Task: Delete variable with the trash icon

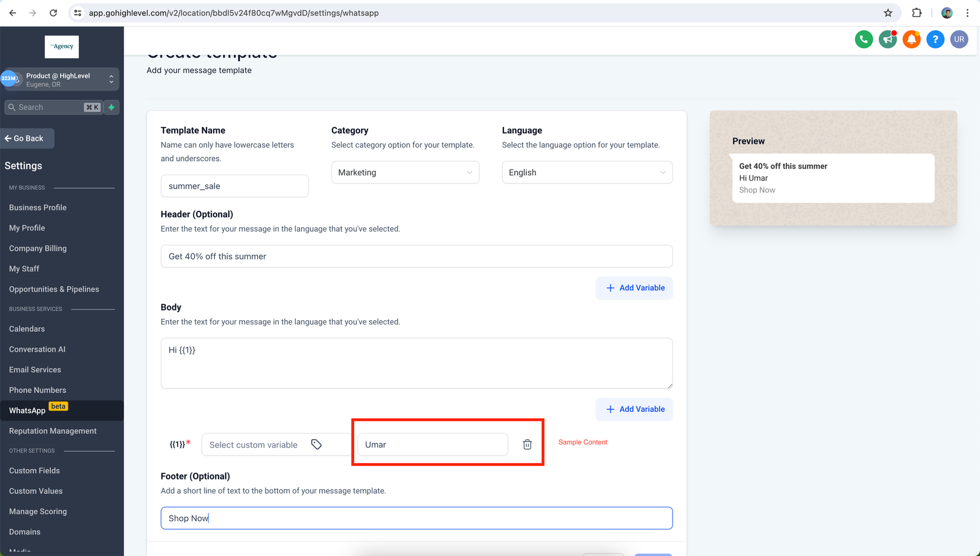Action: click(527, 445)
